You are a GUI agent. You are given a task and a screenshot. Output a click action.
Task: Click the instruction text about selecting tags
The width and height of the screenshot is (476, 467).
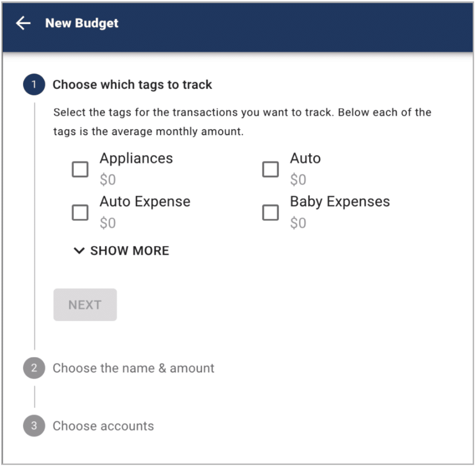[242, 122]
